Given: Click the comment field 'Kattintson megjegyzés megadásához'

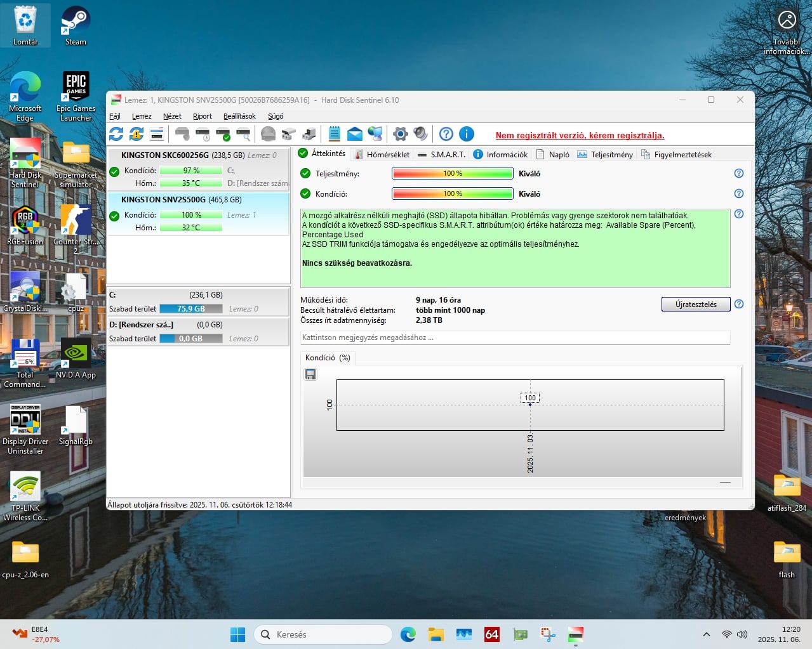Looking at the screenshot, I should pyautogui.click(x=515, y=338).
